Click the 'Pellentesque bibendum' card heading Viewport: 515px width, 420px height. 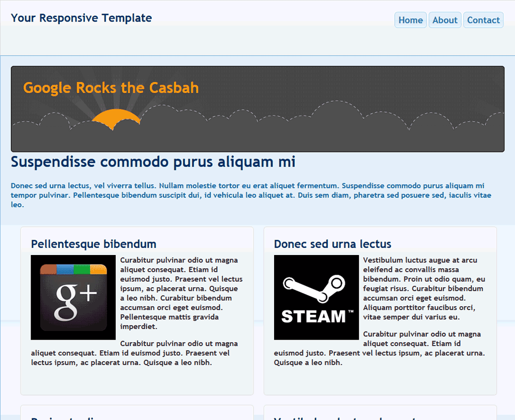94,244
